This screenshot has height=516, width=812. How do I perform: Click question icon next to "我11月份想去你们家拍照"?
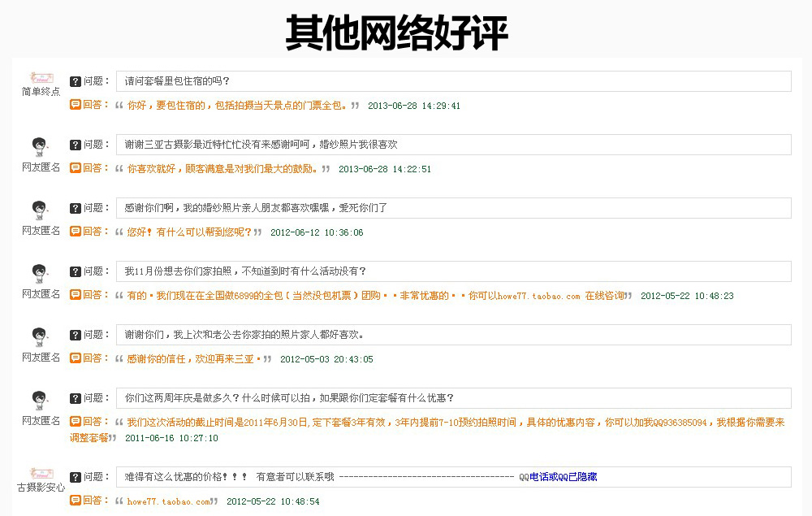point(76,271)
